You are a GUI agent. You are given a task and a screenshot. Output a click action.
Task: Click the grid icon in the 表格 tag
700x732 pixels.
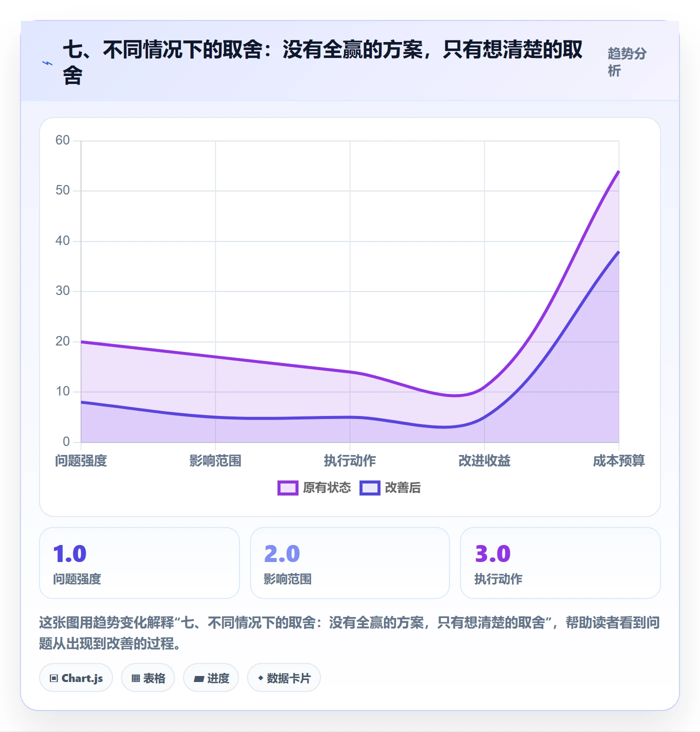tap(135, 678)
